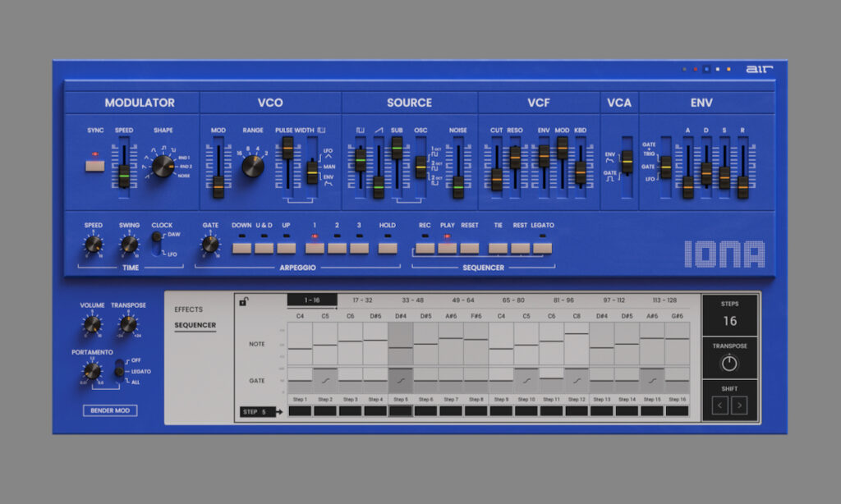
Task: Toggle the sequencer Legato button
Action: pyautogui.click(x=542, y=248)
